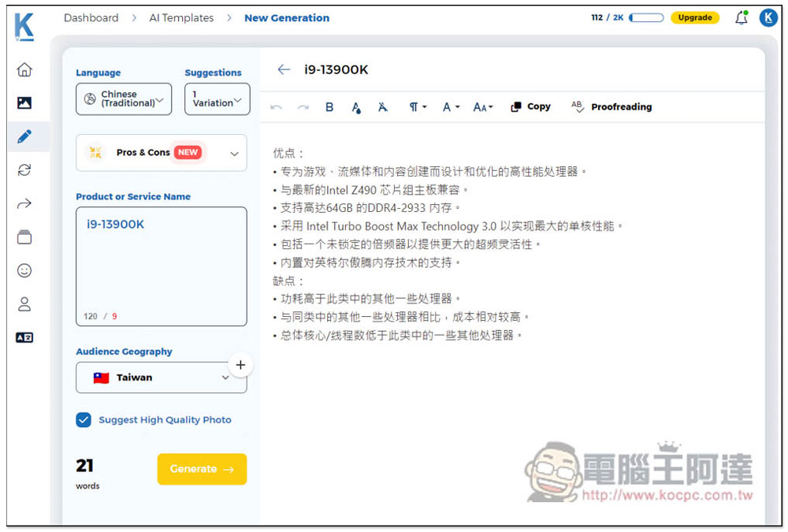Click the undo arrow in editor toolbar

276,107
